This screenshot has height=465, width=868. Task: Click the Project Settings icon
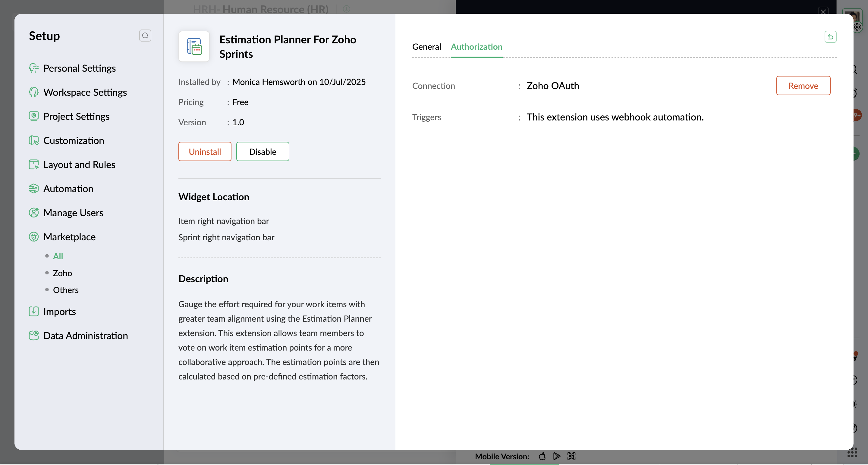[34, 116]
